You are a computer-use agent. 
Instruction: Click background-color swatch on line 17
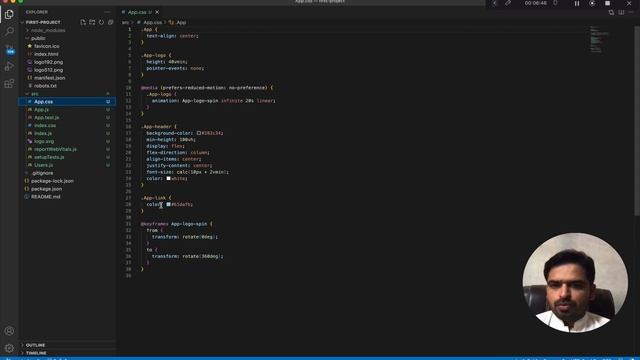point(199,133)
